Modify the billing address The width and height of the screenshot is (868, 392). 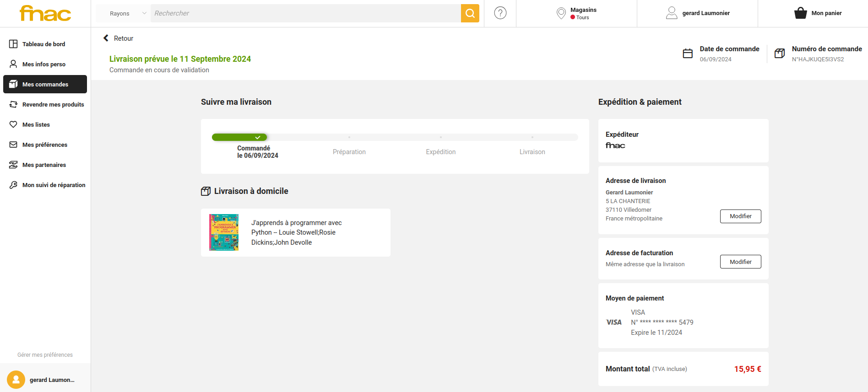click(x=740, y=262)
